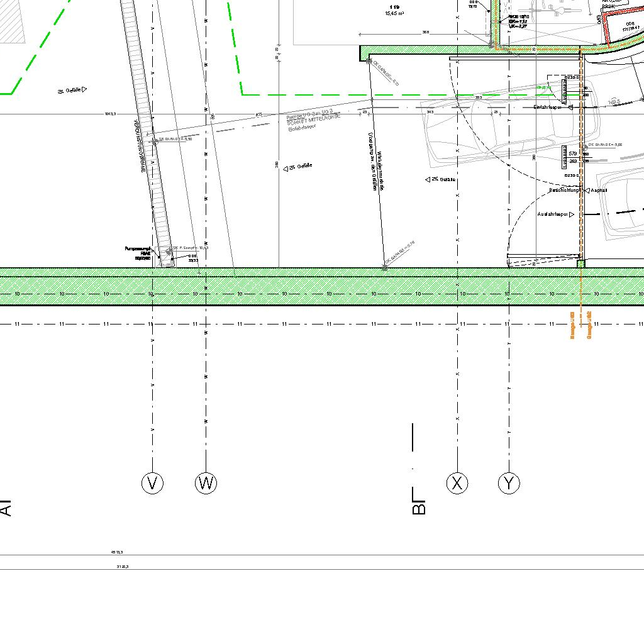Screen dimensions: 644x644
Task: Click the rotated Übergang zw. den Gefällen text
Action: click(x=372, y=161)
